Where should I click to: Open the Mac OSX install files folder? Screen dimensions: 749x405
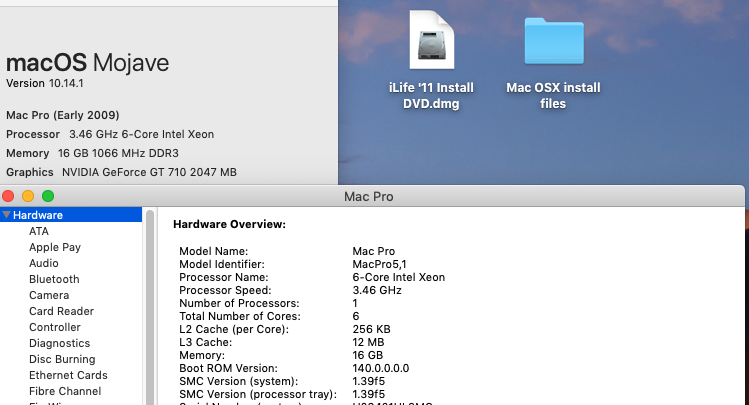[x=554, y=41]
